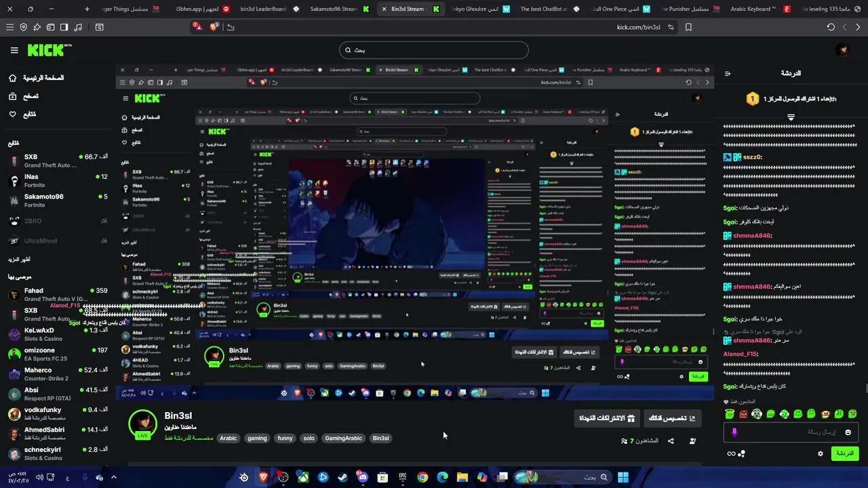Select the Bin3sl tag
The width and height of the screenshot is (868, 488).
(x=380, y=438)
